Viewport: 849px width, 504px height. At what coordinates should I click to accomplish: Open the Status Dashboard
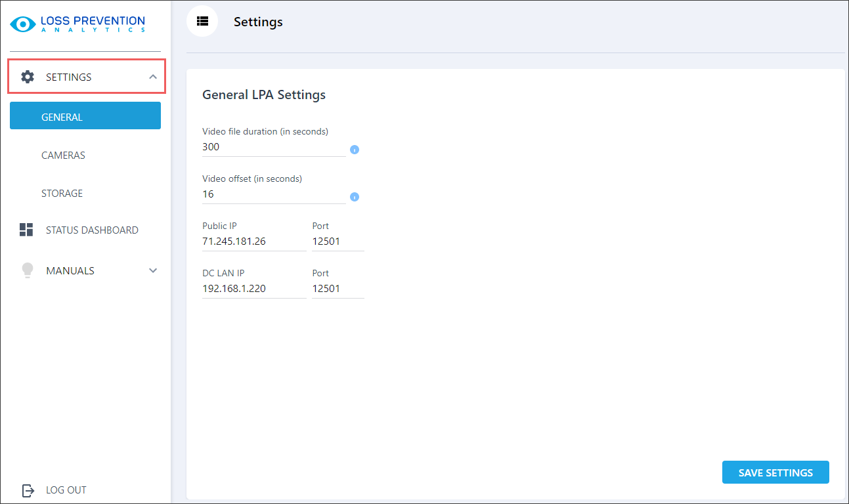click(92, 230)
